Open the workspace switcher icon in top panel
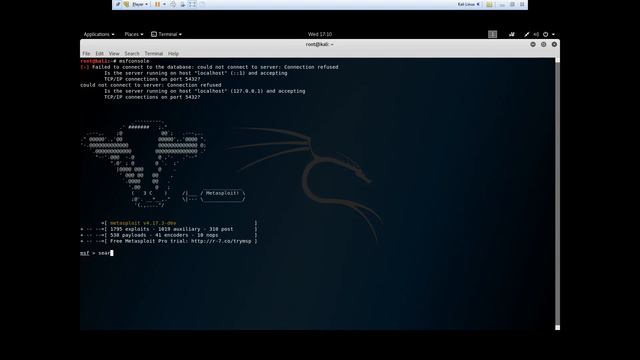 coord(492,34)
